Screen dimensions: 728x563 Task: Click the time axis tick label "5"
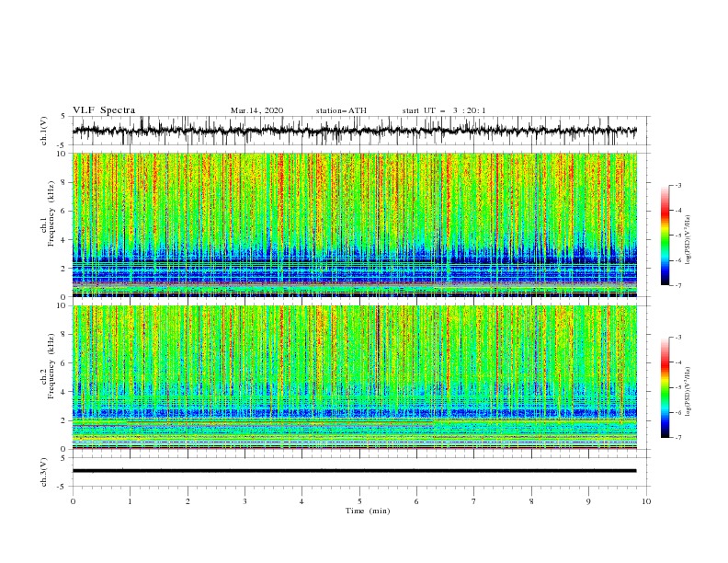pyautogui.click(x=359, y=501)
